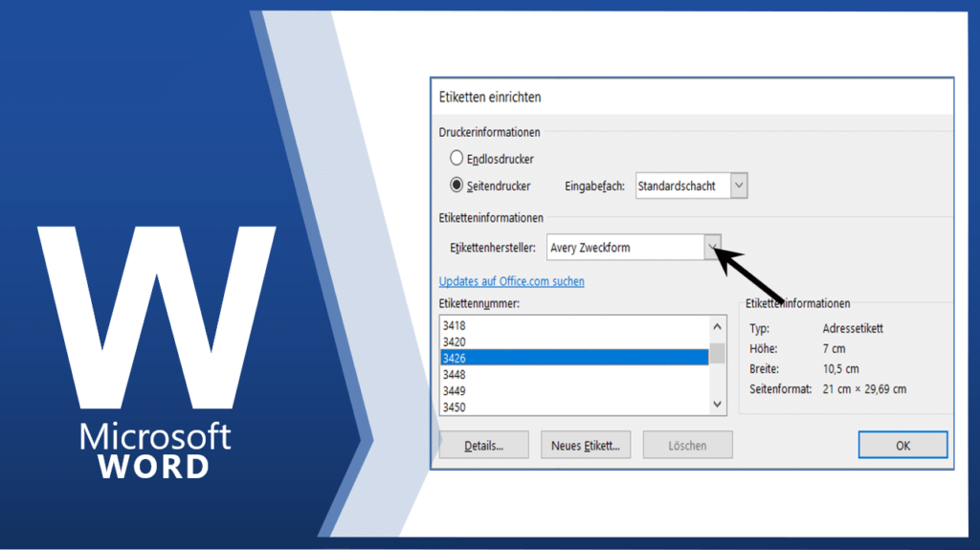Select the Endlosdrucker radio button
This screenshot has width=980, height=550.
pyautogui.click(x=457, y=158)
